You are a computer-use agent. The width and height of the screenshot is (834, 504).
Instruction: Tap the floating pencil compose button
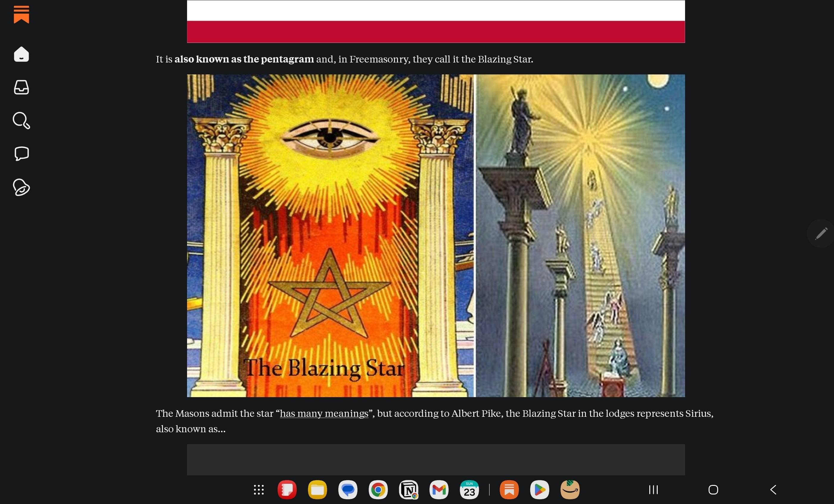pyautogui.click(x=821, y=233)
